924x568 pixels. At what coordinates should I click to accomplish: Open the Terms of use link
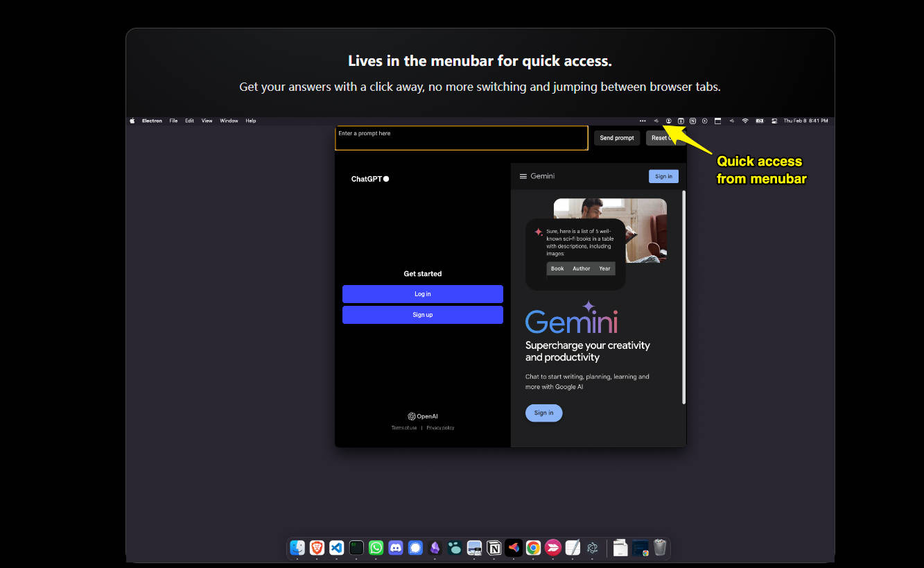tap(404, 428)
